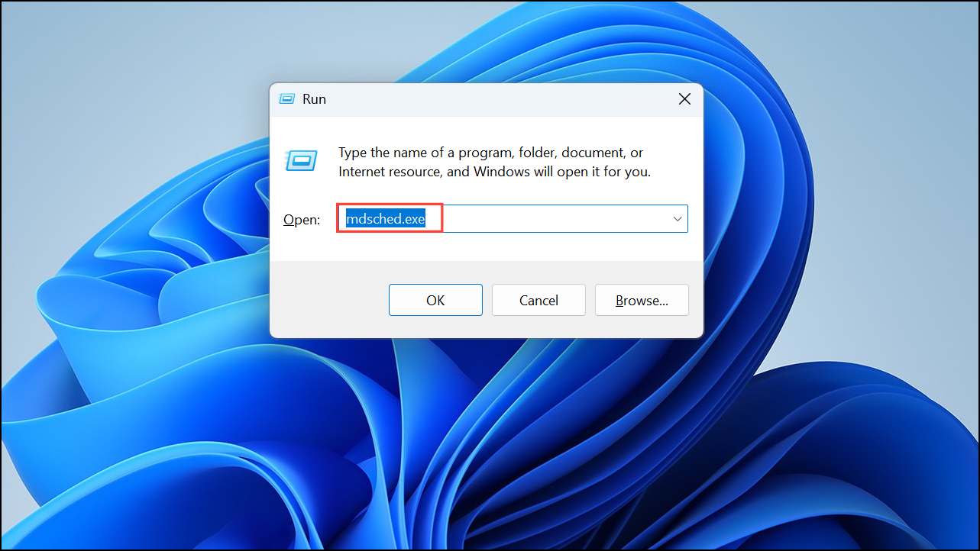Select the blue window icon next to 'Run' text
The height and width of the screenshot is (551, 980).
pos(287,98)
